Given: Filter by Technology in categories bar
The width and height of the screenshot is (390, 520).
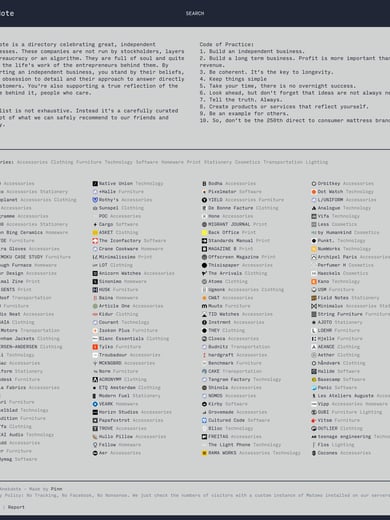Looking at the screenshot, I should [x=118, y=162].
